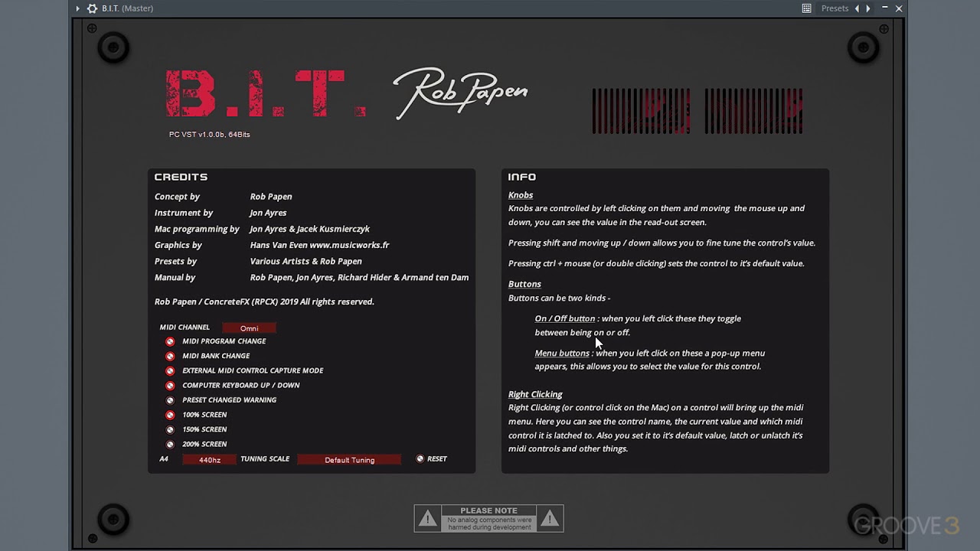Click the Menu buttons underlined text

click(562, 353)
